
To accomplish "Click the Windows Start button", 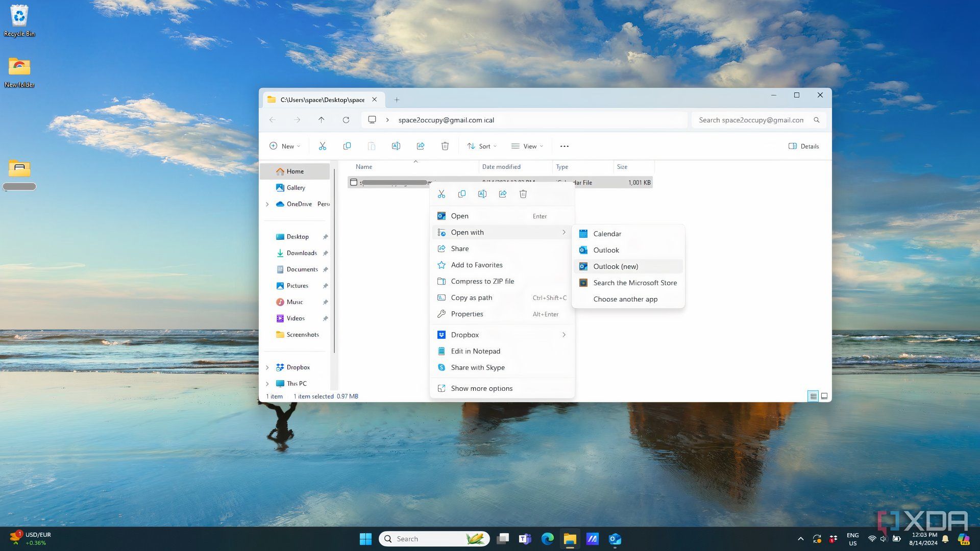I will 365,539.
